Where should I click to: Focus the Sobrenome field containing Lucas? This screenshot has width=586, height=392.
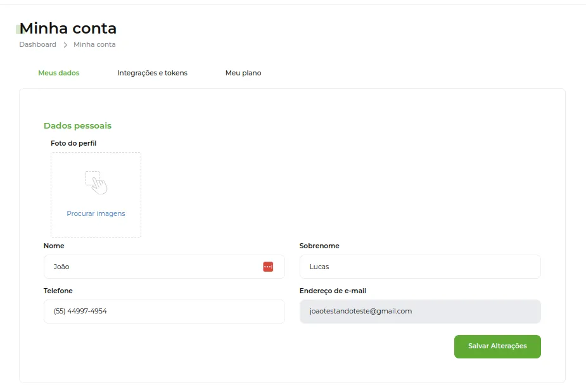click(x=420, y=267)
